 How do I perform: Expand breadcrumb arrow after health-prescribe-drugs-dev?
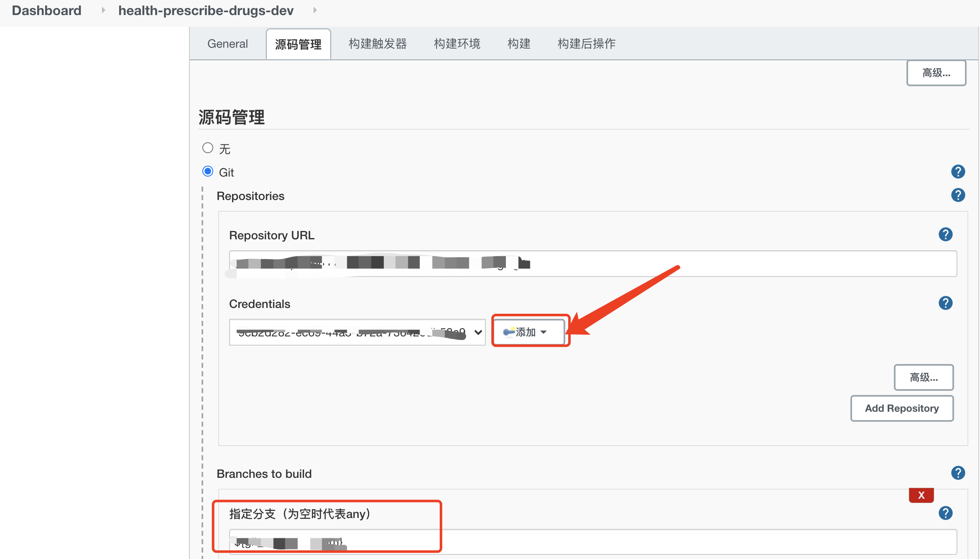pyautogui.click(x=315, y=10)
